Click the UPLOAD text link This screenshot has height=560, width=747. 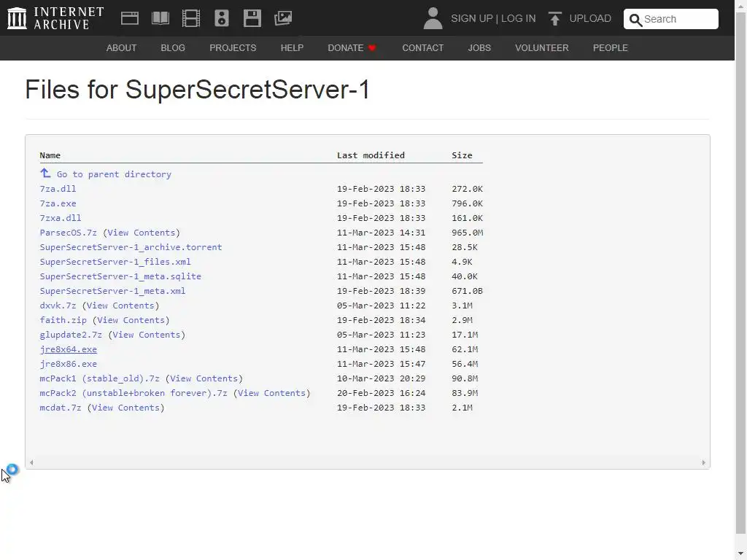click(x=590, y=18)
